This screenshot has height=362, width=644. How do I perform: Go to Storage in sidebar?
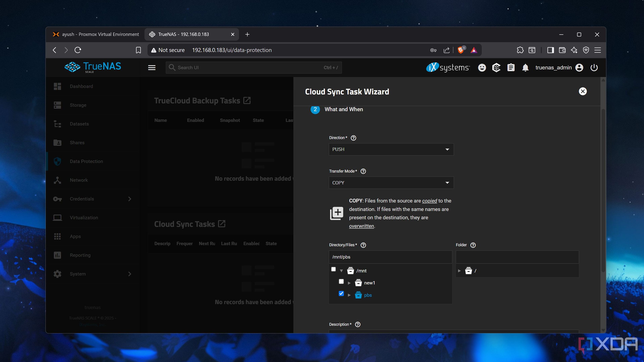pos(93,105)
